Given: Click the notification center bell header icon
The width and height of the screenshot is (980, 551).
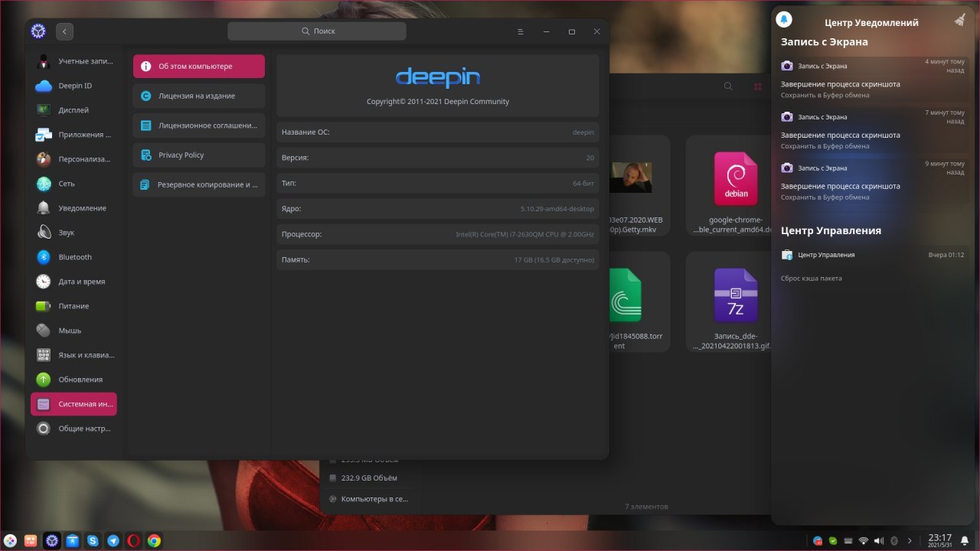Looking at the screenshot, I should (784, 19).
